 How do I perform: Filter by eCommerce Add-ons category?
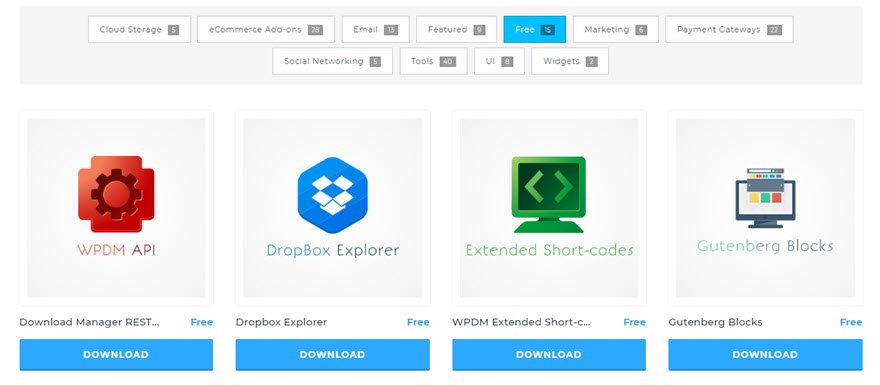click(266, 29)
